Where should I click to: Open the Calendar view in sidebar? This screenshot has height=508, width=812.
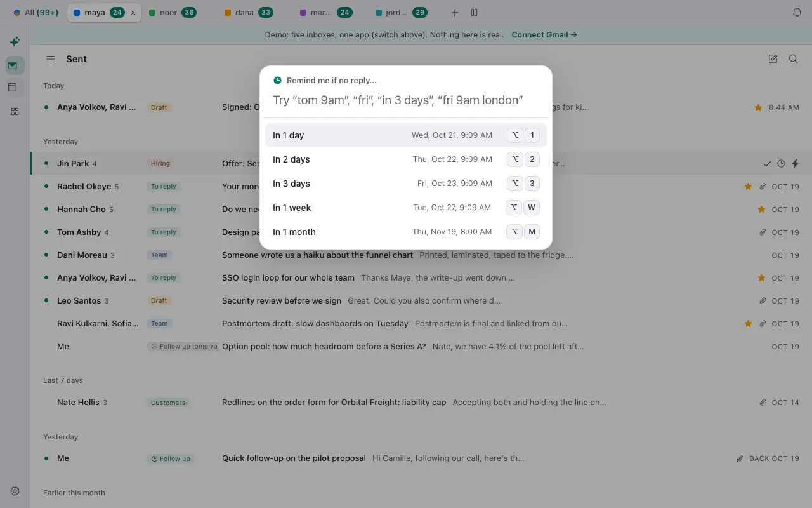click(15, 88)
